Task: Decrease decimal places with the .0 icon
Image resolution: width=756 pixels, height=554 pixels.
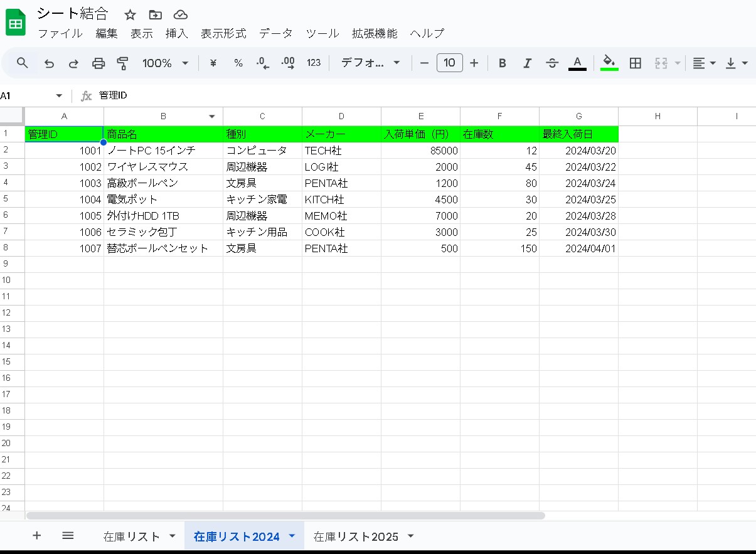Action: [x=262, y=63]
